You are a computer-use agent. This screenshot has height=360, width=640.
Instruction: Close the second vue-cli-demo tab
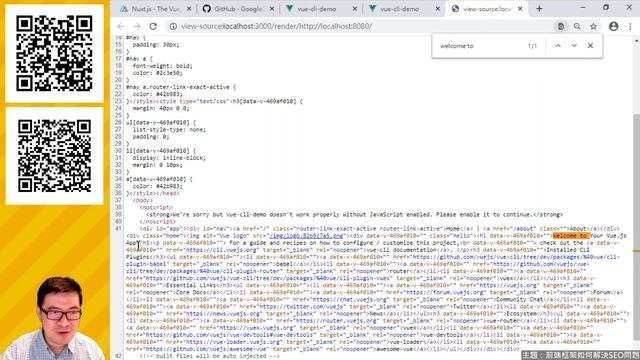(x=438, y=9)
